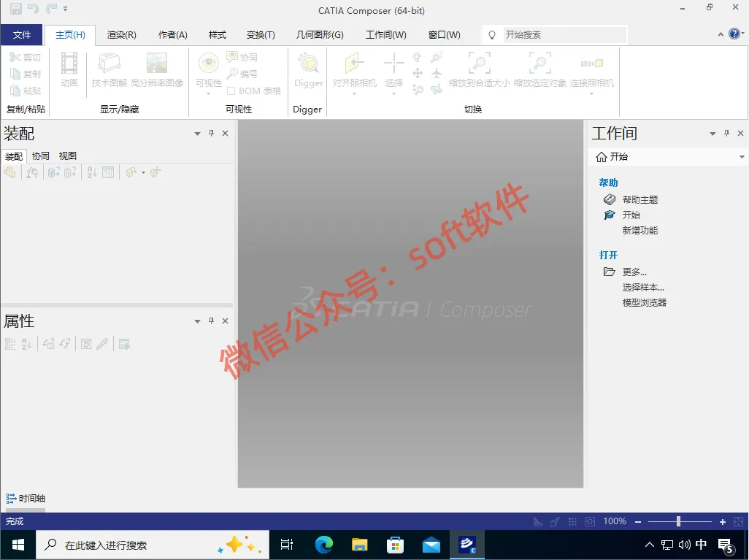749x560 pixels.
Task: Click the 高分辨率图像 icon
Action: click(157, 64)
